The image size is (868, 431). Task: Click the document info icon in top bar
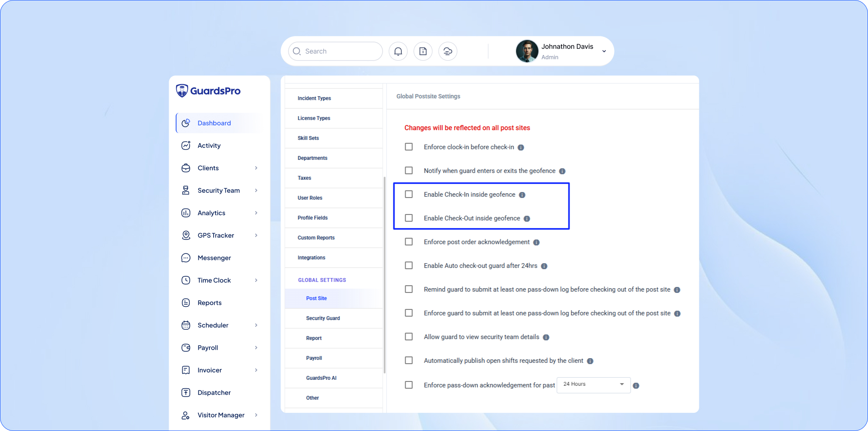pyautogui.click(x=423, y=51)
